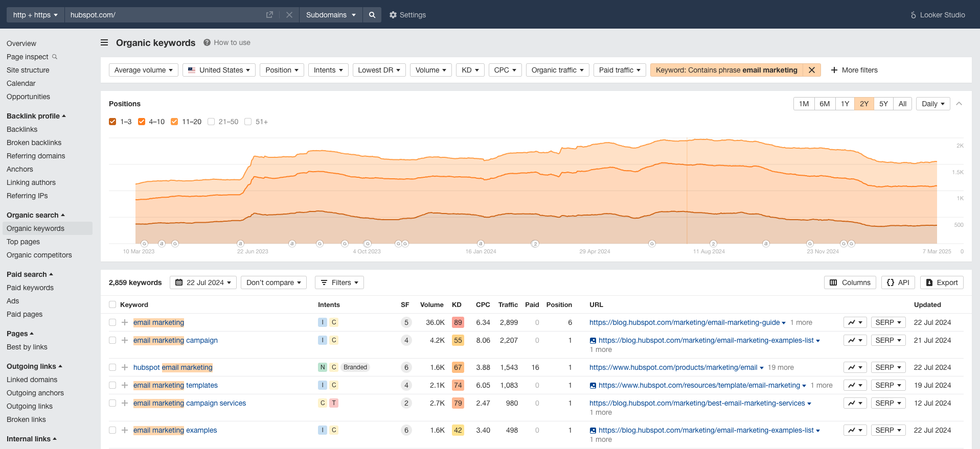Select all keywords header checkbox

(112, 304)
